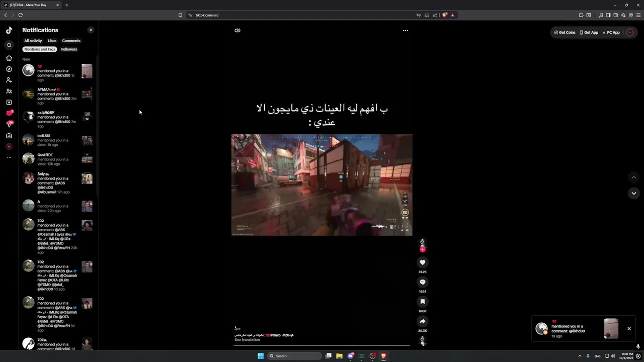The width and height of the screenshot is (644, 362).
Task: Open a new browser tab
Action: click(x=67, y=5)
